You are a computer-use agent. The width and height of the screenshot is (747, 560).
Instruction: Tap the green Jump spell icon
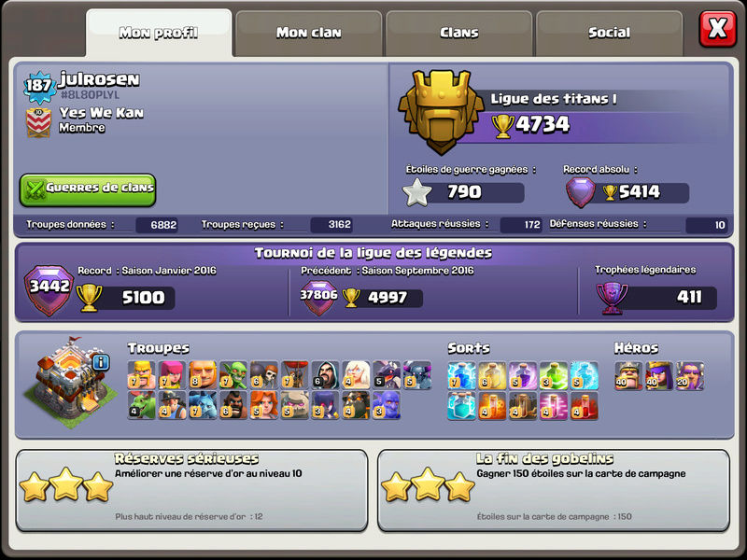pos(553,376)
